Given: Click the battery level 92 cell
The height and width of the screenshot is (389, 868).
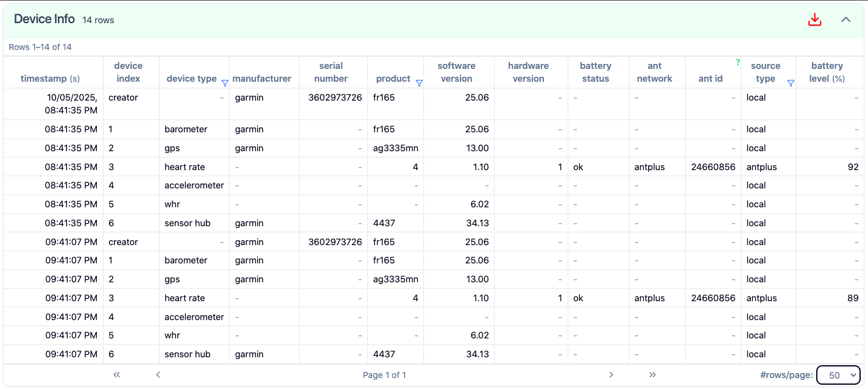Looking at the screenshot, I should pos(852,167).
